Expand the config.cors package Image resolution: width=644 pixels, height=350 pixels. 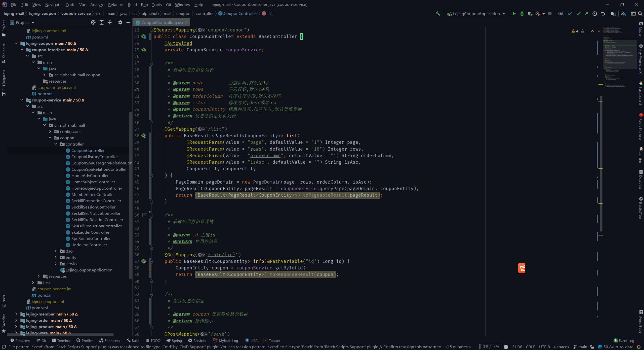coord(50,131)
